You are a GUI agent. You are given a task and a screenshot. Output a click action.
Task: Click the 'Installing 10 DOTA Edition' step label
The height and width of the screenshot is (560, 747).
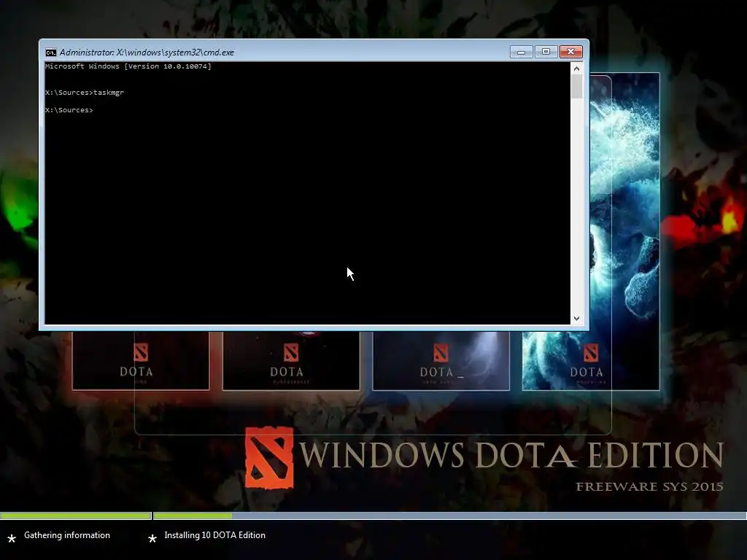(215, 535)
